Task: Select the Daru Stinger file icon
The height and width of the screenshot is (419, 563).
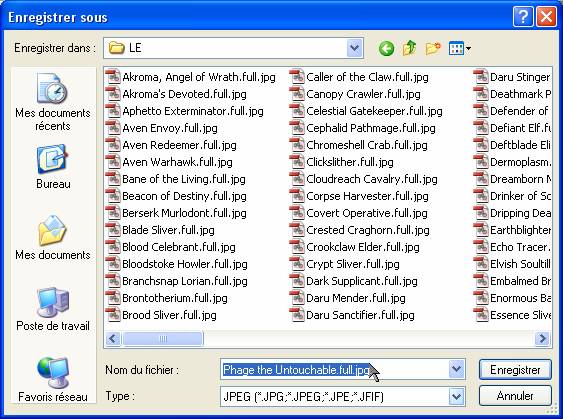Action: [481, 76]
